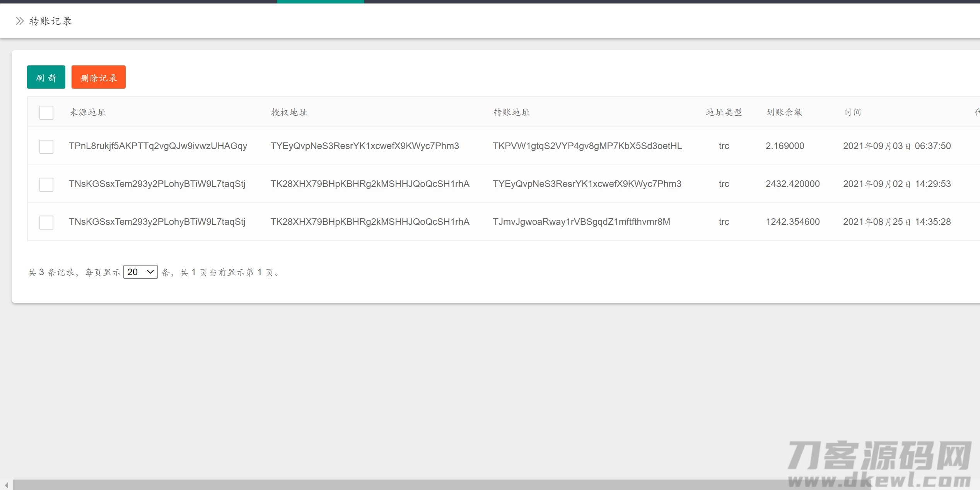The width and height of the screenshot is (980, 490).
Task: Click the 转账地址 column header
Action: click(511, 112)
